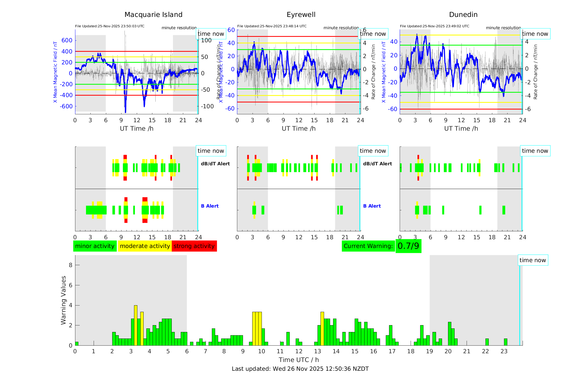578x392 pixels.
Task: Click the Current Warning 0.7/9 value box
Action: point(408,246)
